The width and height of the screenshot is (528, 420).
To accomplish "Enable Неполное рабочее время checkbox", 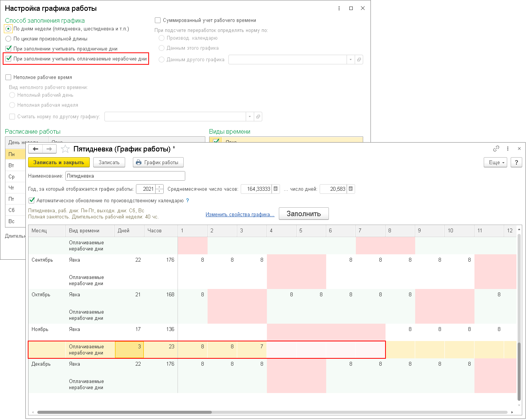I will coord(8,77).
